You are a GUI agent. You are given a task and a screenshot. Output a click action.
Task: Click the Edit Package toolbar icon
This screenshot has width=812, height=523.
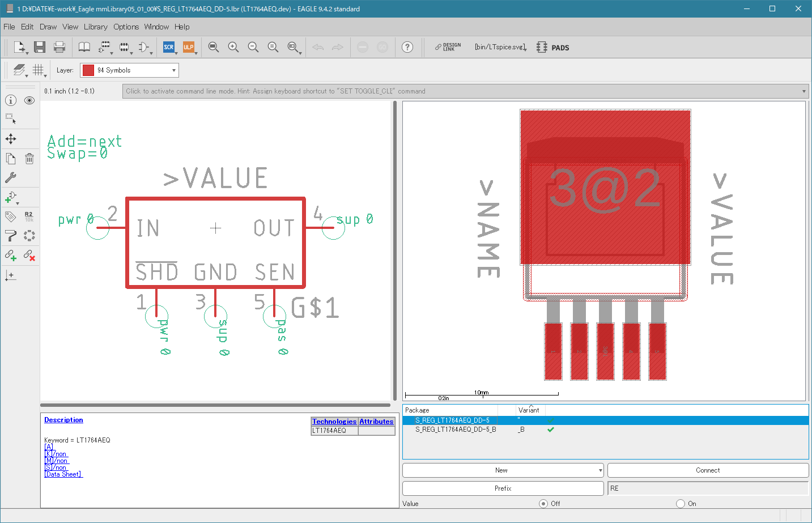click(x=124, y=47)
